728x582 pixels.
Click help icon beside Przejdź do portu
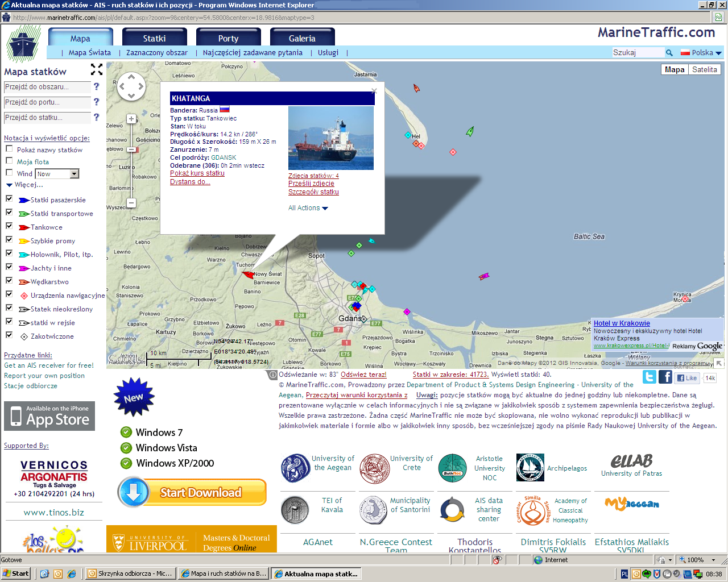point(96,102)
